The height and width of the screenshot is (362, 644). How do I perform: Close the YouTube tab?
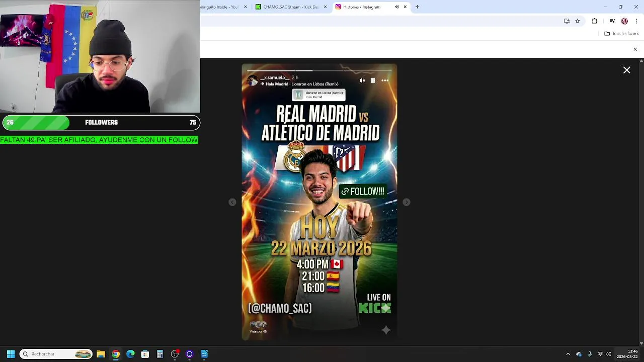coord(246,7)
